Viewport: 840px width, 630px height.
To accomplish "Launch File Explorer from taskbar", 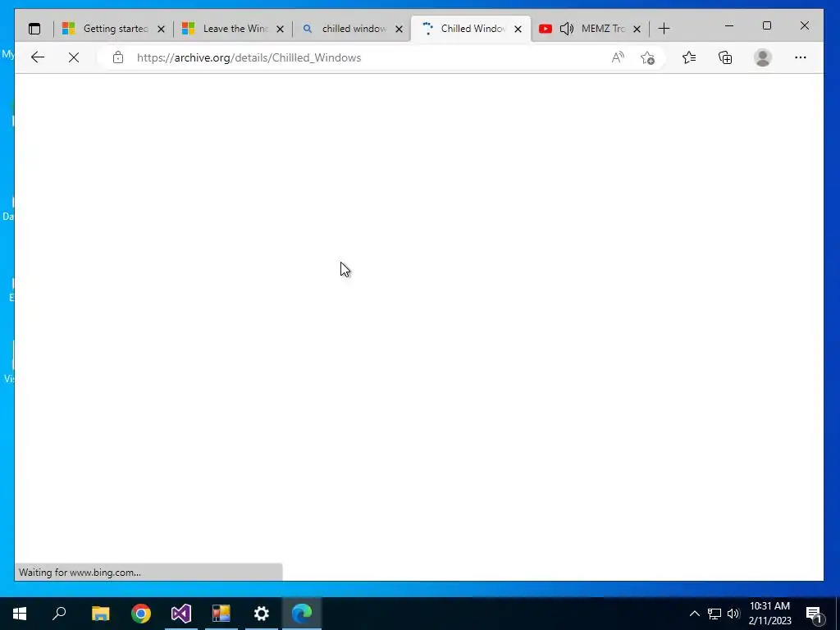I will pos(101,614).
